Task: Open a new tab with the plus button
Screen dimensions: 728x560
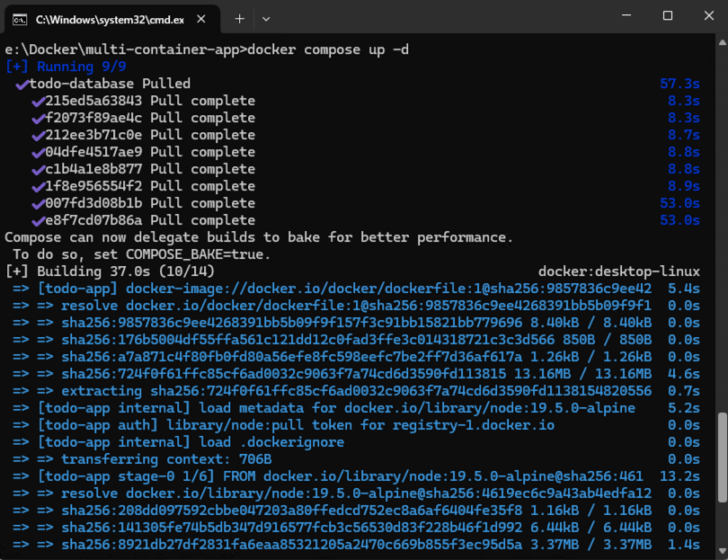Action: point(239,18)
